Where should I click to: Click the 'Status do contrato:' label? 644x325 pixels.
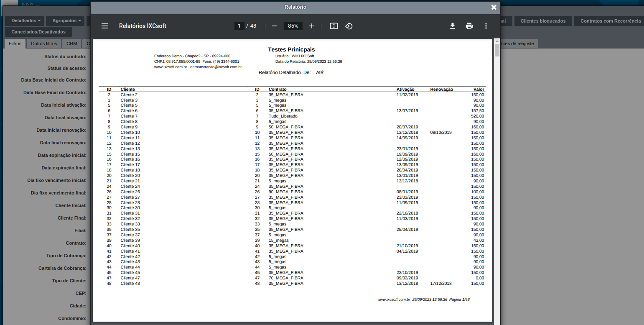click(66, 56)
